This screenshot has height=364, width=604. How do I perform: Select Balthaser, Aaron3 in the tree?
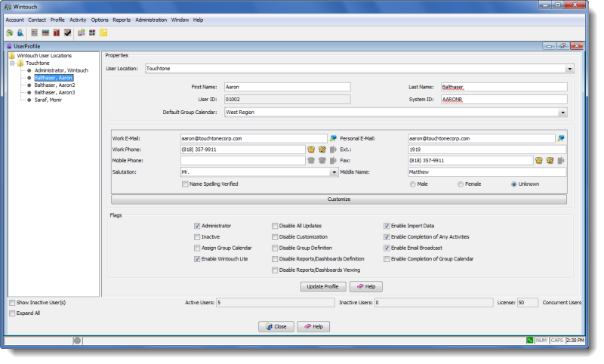coord(54,93)
